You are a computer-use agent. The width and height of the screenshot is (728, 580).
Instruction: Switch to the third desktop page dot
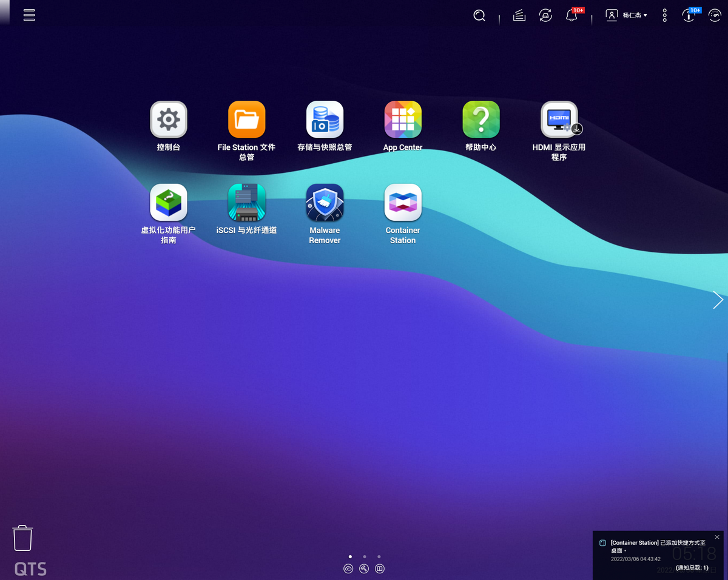pos(379,556)
